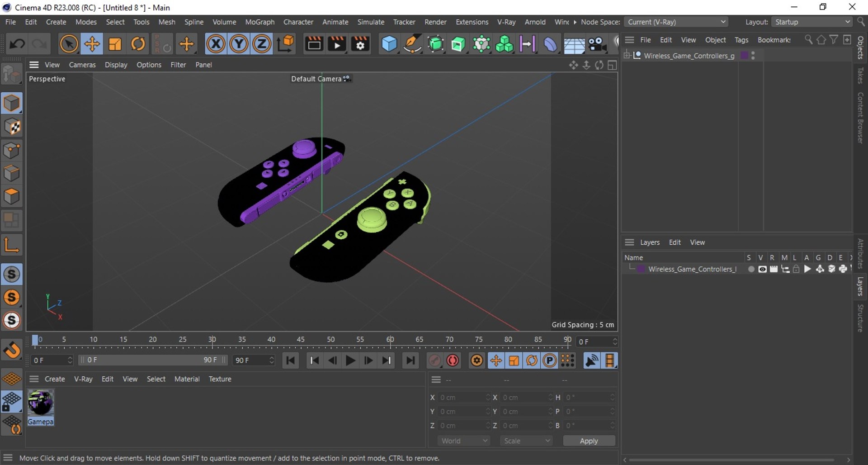Viewport: 868px width, 465px height.
Task: Click the Floor grid icon
Action: [x=574, y=44]
